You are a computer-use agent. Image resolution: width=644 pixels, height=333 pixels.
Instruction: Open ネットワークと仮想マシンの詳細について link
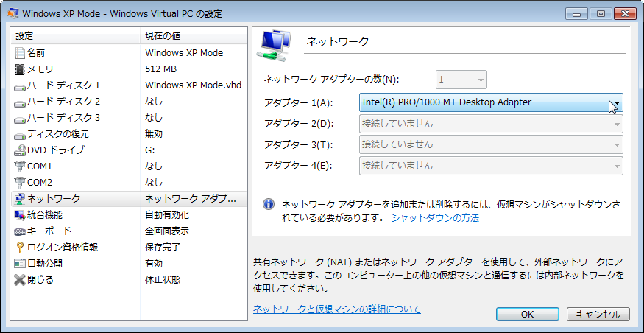point(337,309)
